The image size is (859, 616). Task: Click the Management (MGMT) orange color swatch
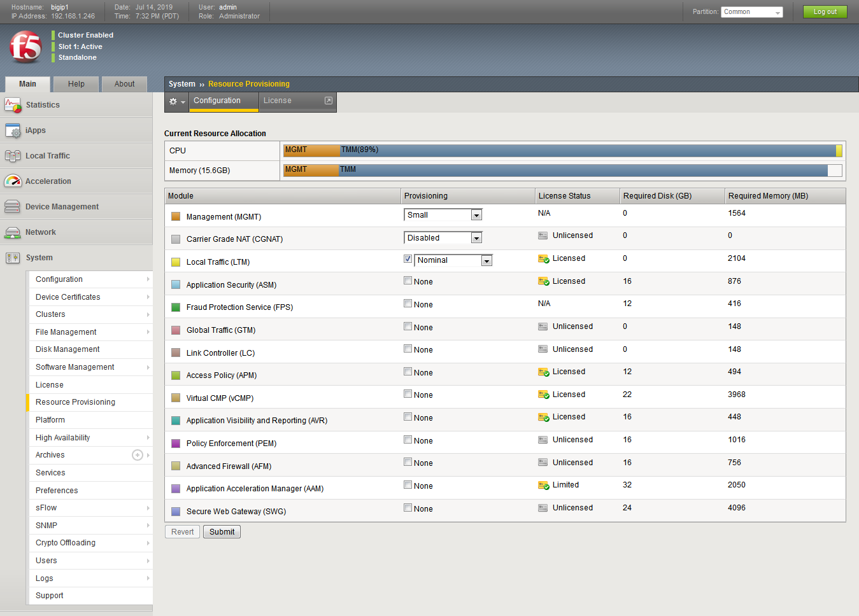(x=176, y=217)
